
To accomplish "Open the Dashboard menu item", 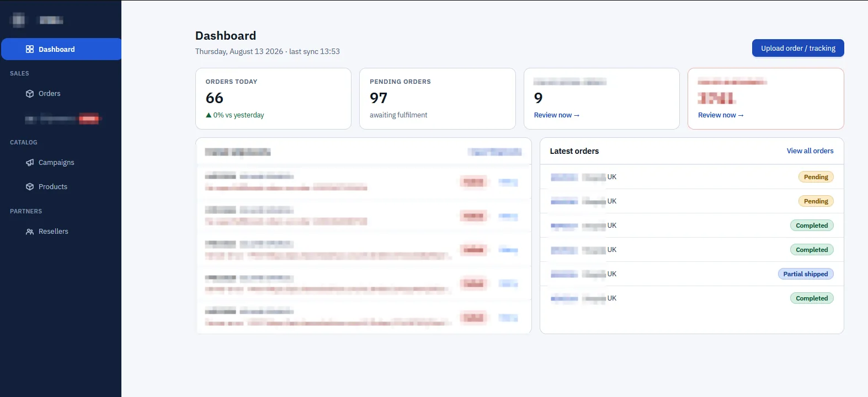I will click(61, 49).
